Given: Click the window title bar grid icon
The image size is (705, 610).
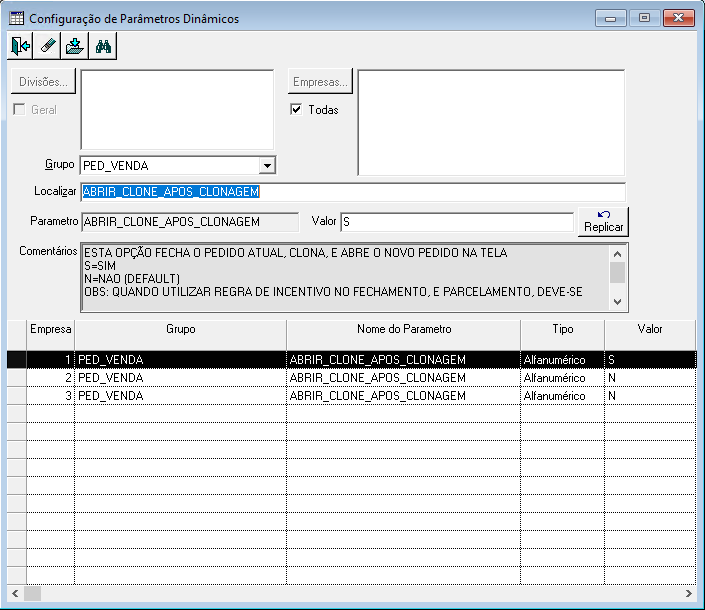Looking at the screenshot, I should click(x=17, y=18).
